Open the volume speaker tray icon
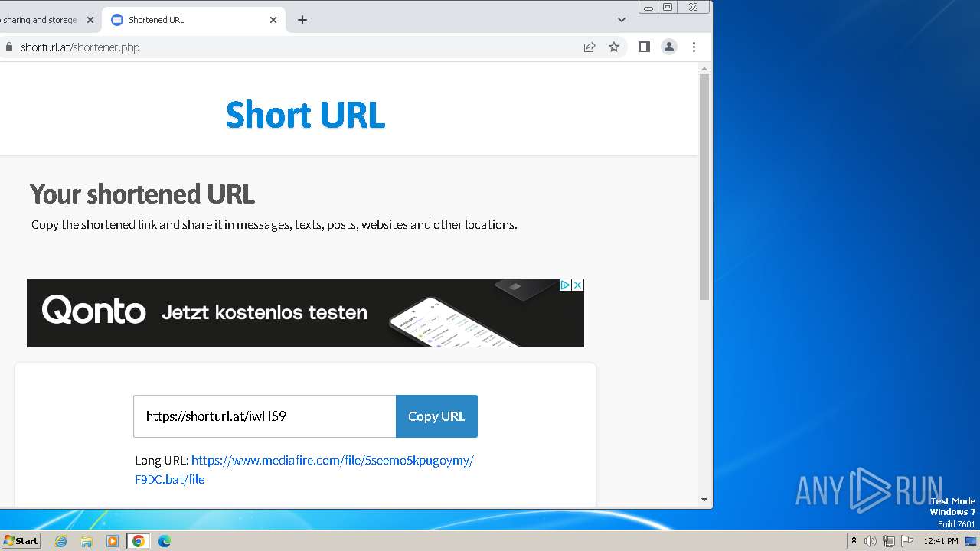 click(871, 541)
